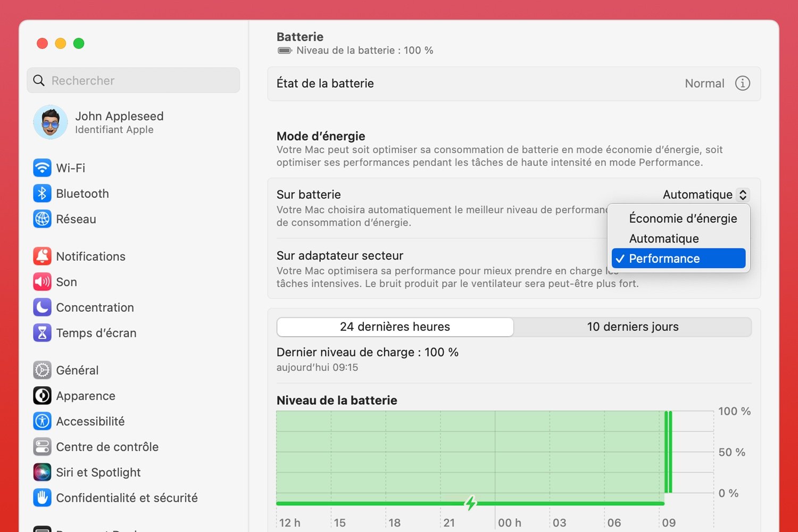Switch to 10 derniers jours tab

[633, 327]
